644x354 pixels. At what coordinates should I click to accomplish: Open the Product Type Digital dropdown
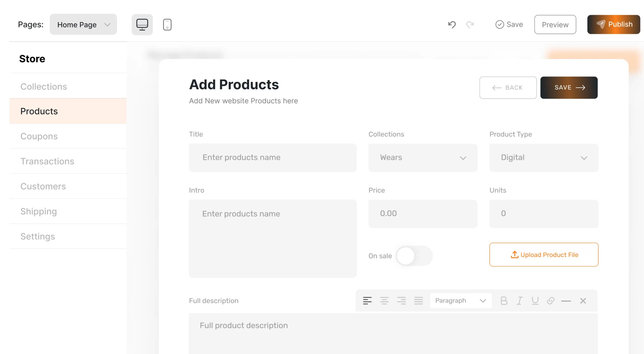(x=544, y=158)
